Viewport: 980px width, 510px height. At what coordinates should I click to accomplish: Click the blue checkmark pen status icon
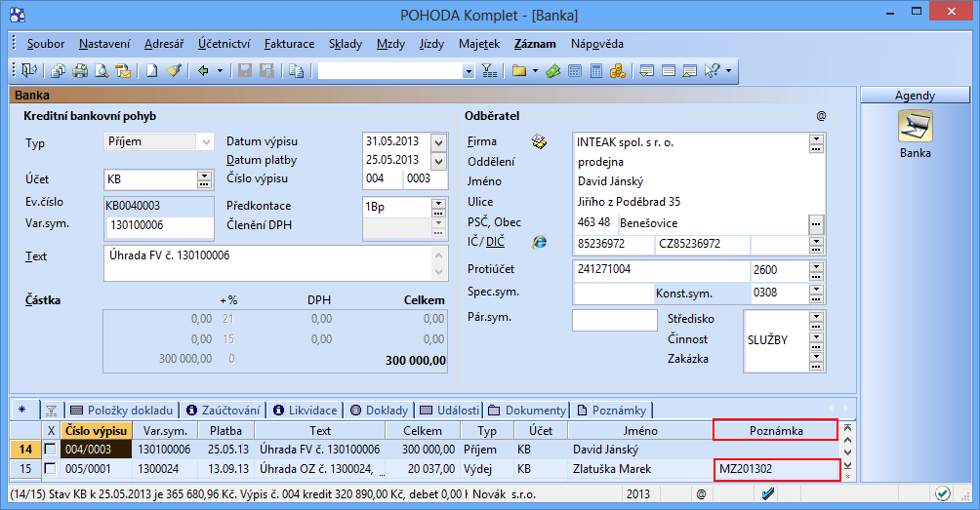pos(768,493)
